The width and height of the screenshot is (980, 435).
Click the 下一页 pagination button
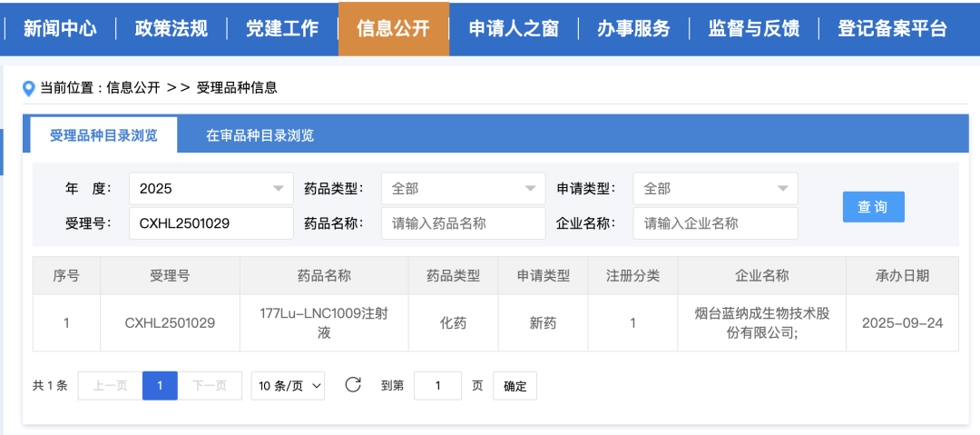210,386
